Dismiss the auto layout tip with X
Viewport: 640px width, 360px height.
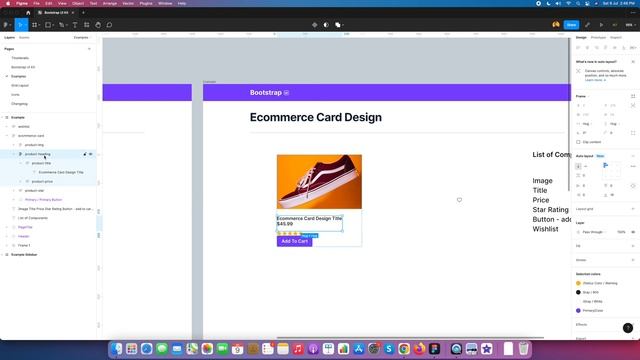633,62
